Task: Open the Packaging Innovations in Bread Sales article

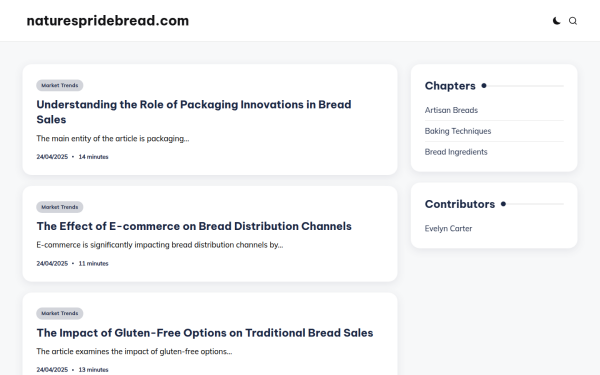Action: pos(194,112)
